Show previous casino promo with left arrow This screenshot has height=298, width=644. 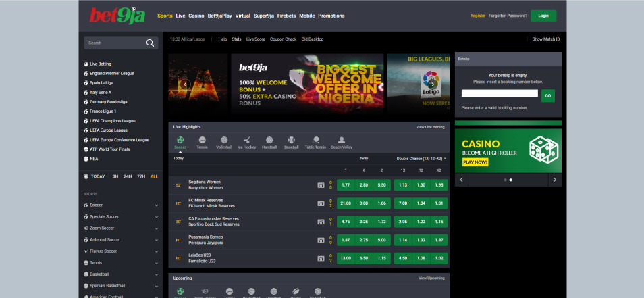click(461, 180)
